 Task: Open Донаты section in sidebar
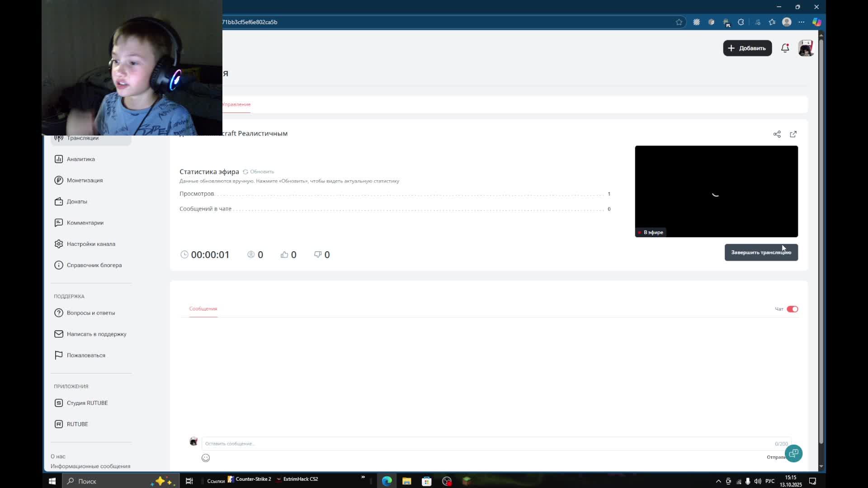(x=76, y=202)
